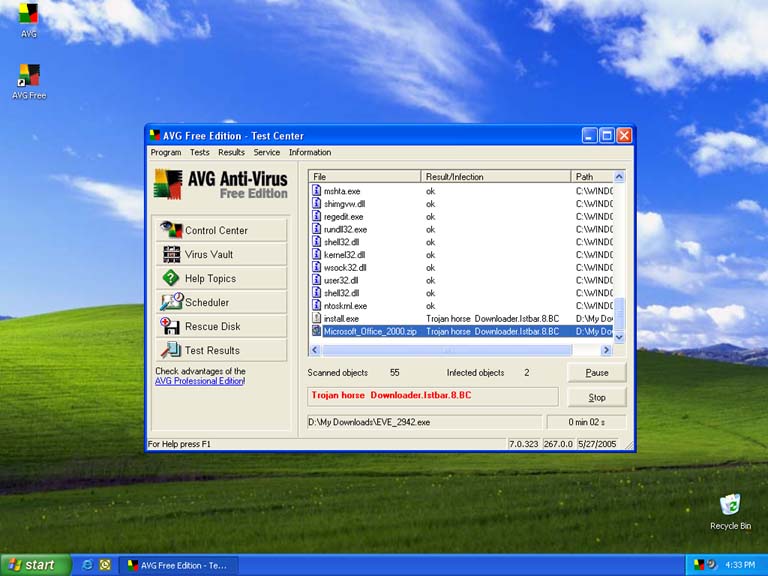The height and width of the screenshot is (576, 768).
Task: Open Recycle Bin on the desktop
Action: coord(730,506)
